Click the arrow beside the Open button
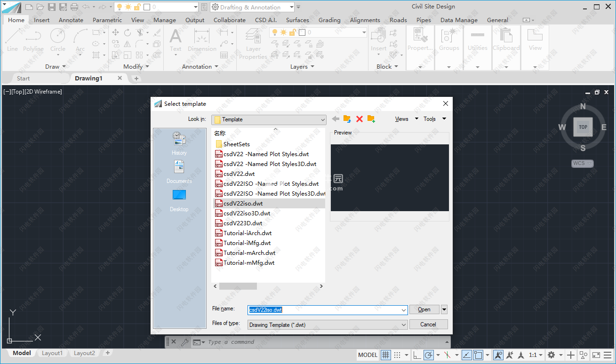616x364 pixels. coord(444,309)
